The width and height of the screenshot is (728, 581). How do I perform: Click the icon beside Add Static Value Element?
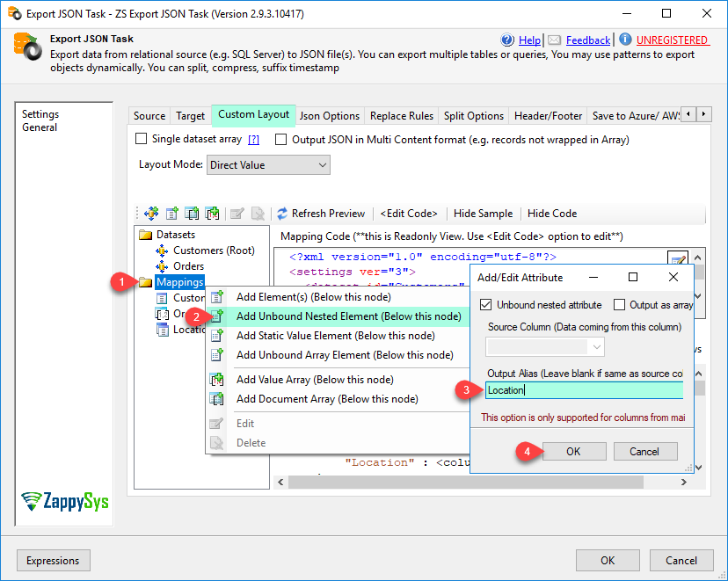pyautogui.click(x=217, y=336)
